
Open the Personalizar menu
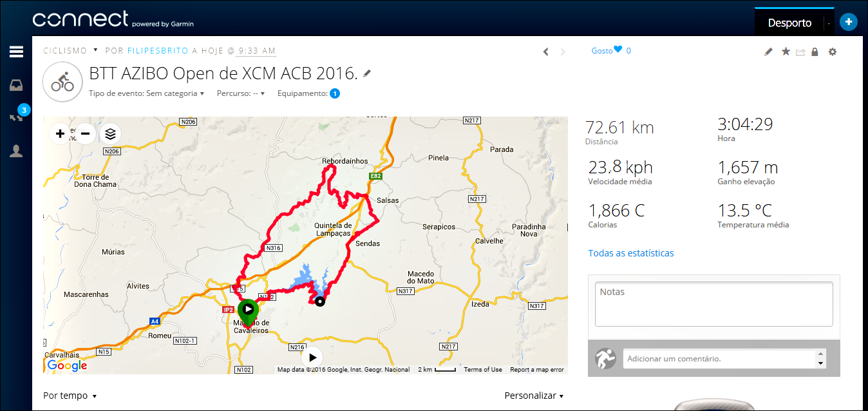pos(534,396)
